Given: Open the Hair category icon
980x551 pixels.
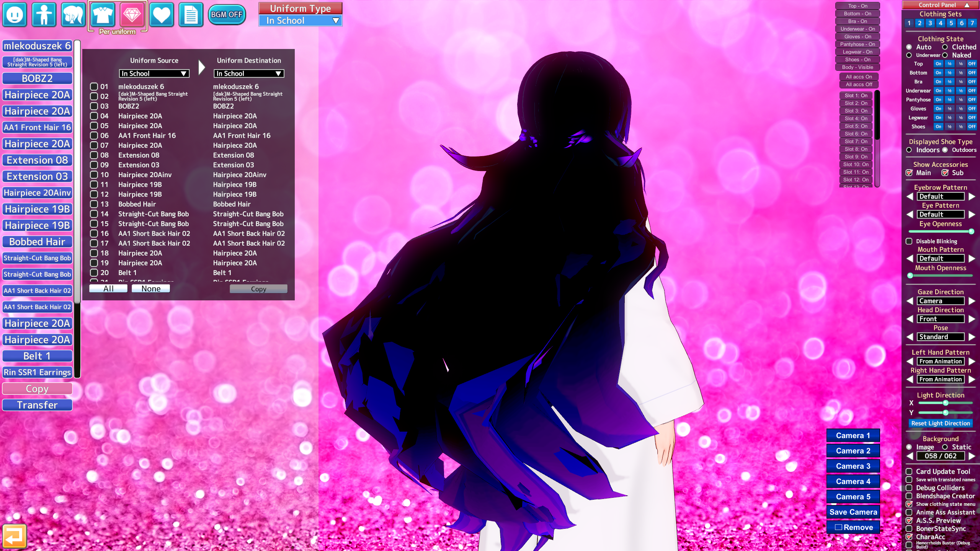Looking at the screenshot, I should tap(73, 15).
